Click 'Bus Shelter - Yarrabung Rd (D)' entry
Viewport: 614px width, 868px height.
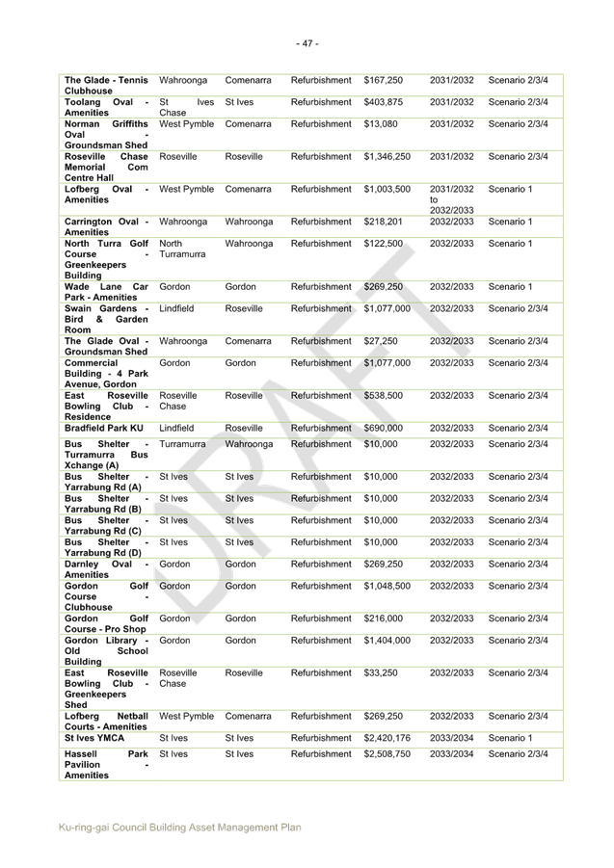point(106,547)
